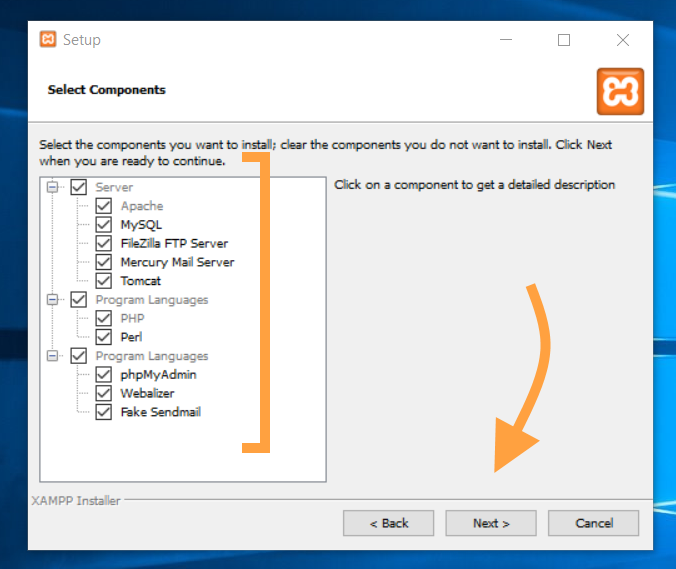
Task: Close the Setup window
Action: 623,40
